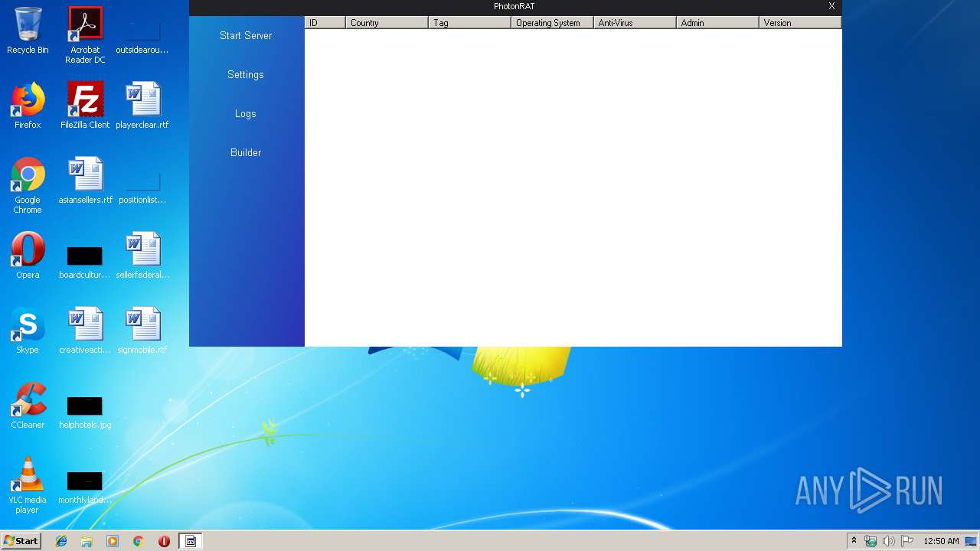980x551 pixels.
Task: Select the boardcultur desktop file
Action: [x=85, y=262]
